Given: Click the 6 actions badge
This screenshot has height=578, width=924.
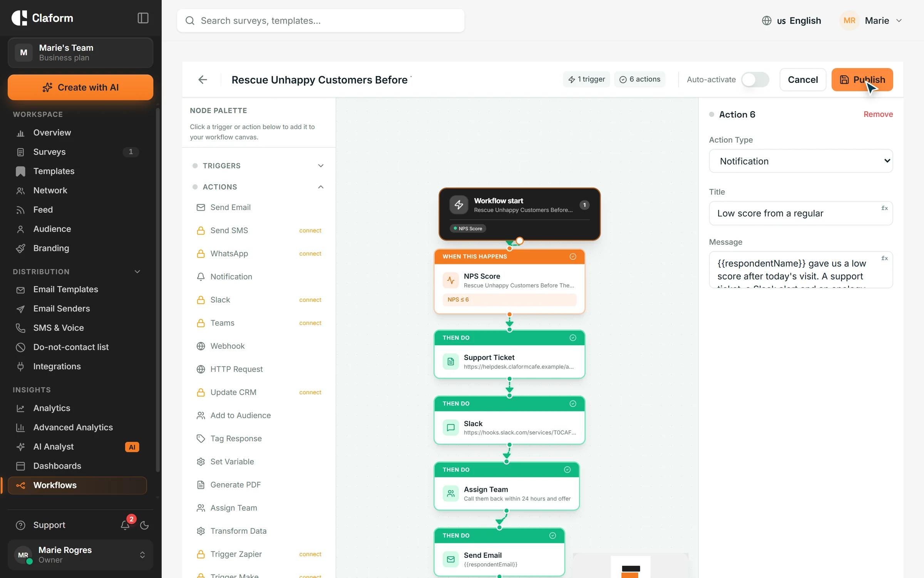Looking at the screenshot, I should coord(639,79).
